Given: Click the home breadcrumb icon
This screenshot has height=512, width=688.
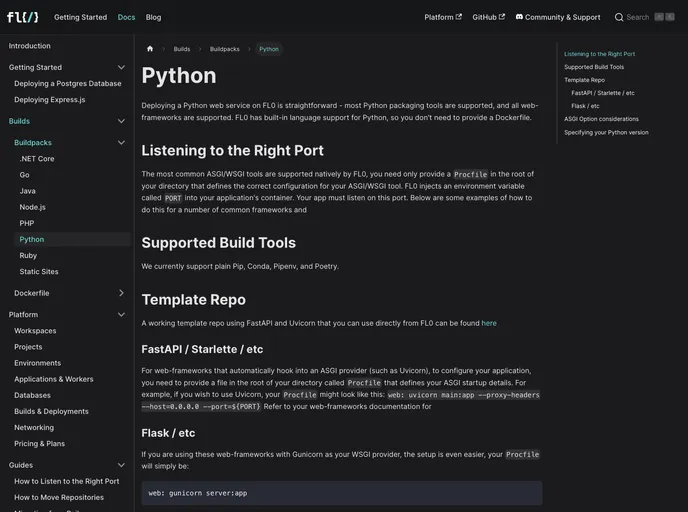Looking at the screenshot, I should (150, 49).
